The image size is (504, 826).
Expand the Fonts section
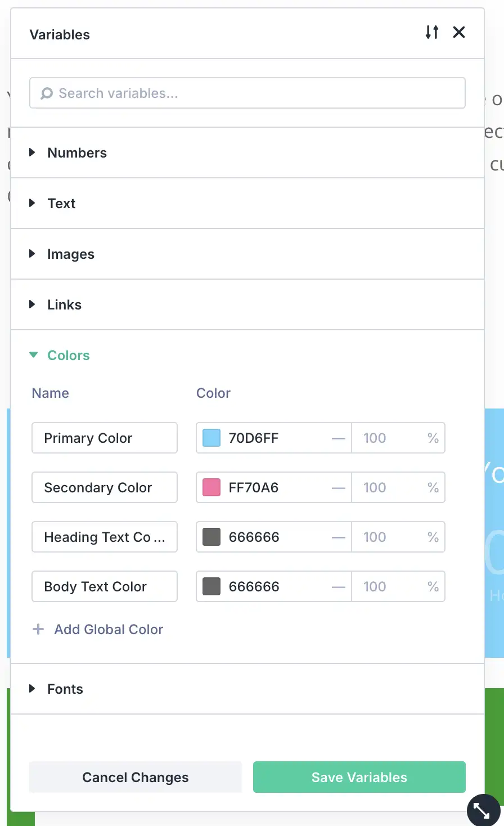pos(65,689)
